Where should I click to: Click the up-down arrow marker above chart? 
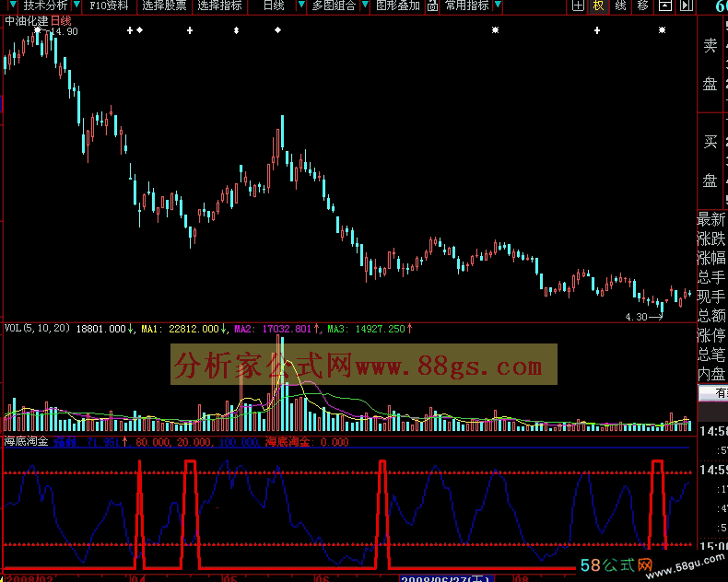point(236,30)
